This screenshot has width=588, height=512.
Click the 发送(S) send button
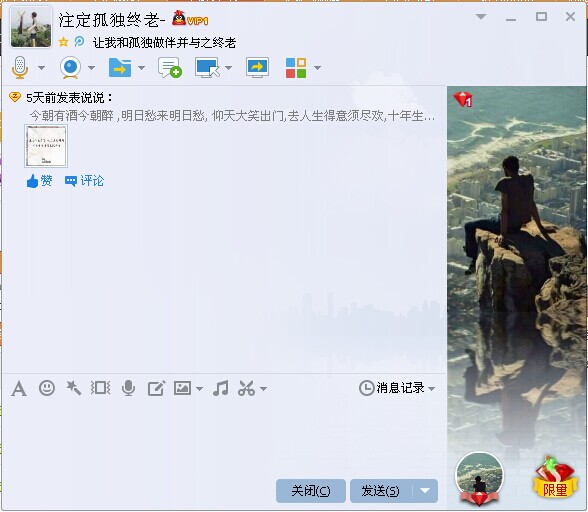pos(381,491)
